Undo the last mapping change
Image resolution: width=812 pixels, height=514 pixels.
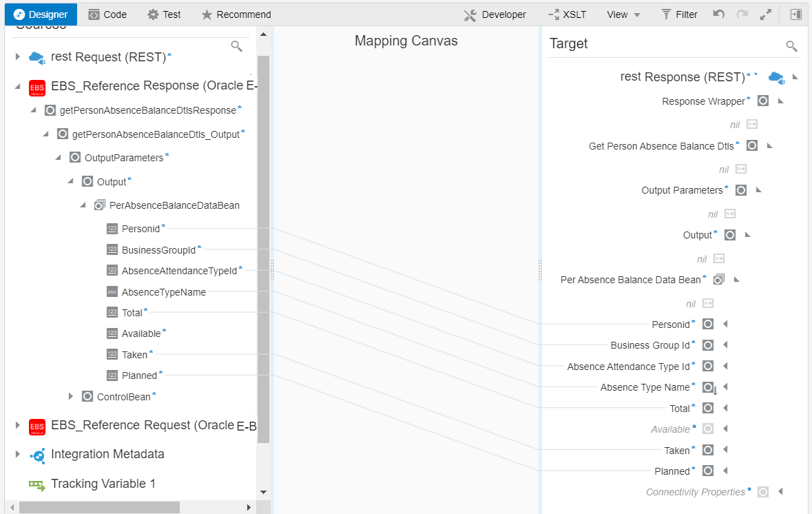click(718, 14)
